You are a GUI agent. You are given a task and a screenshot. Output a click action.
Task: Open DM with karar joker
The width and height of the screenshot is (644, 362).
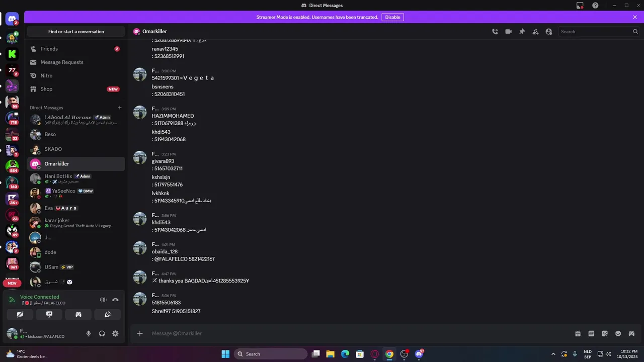pos(76,223)
